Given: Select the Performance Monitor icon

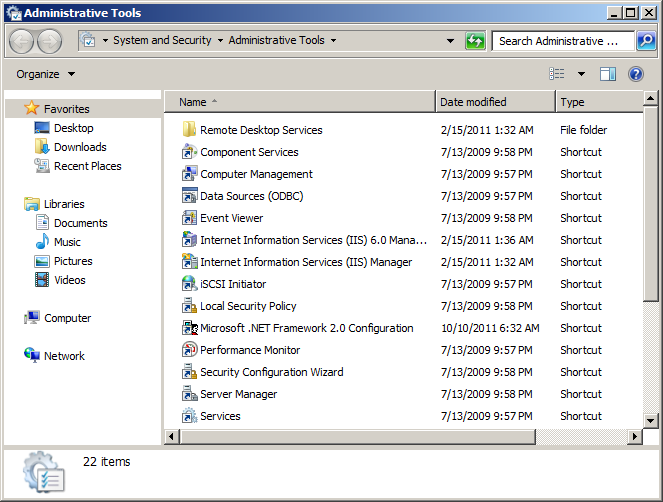Looking at the screenshot, I should tap(190, 350).
